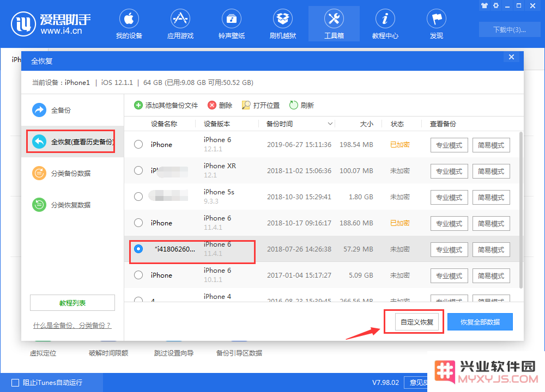The image size is (545, 392).
Task: Open 专业模式 for iPhone 5s backup
Action: coord(449,197)
